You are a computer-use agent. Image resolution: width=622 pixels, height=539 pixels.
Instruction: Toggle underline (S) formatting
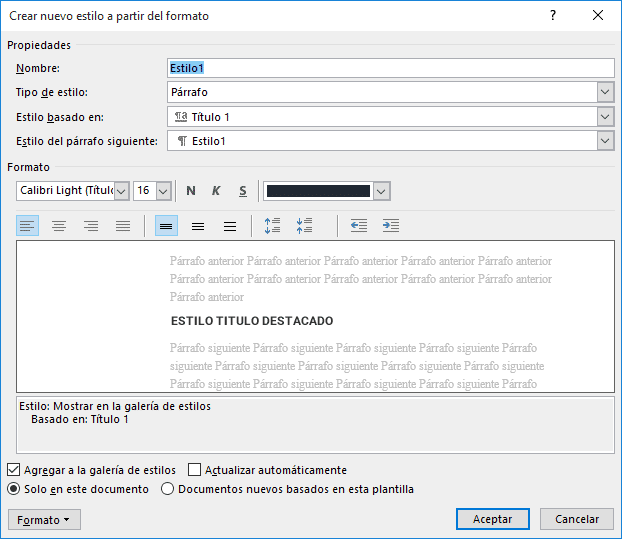242,191
